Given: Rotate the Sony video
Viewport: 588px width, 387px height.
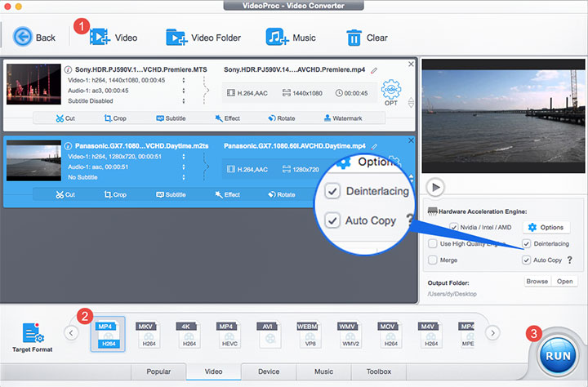Looking at the screenshot, I should click(282, 118).
